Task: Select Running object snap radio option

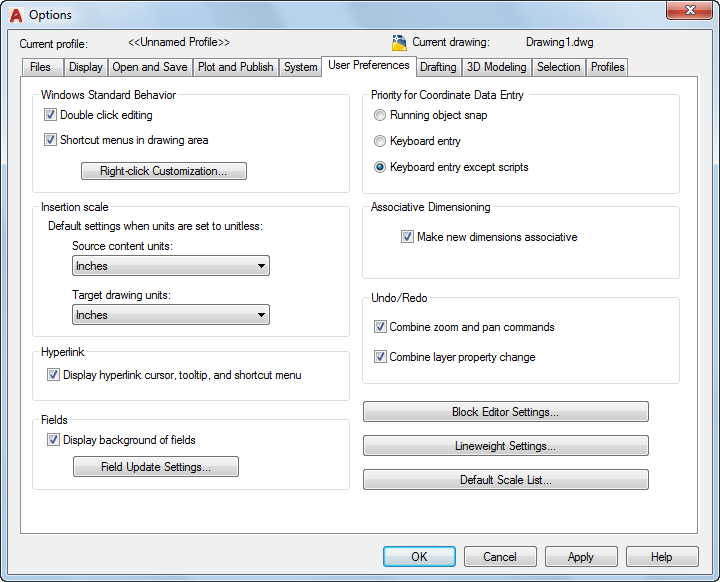Action: [x=380, y=115]
